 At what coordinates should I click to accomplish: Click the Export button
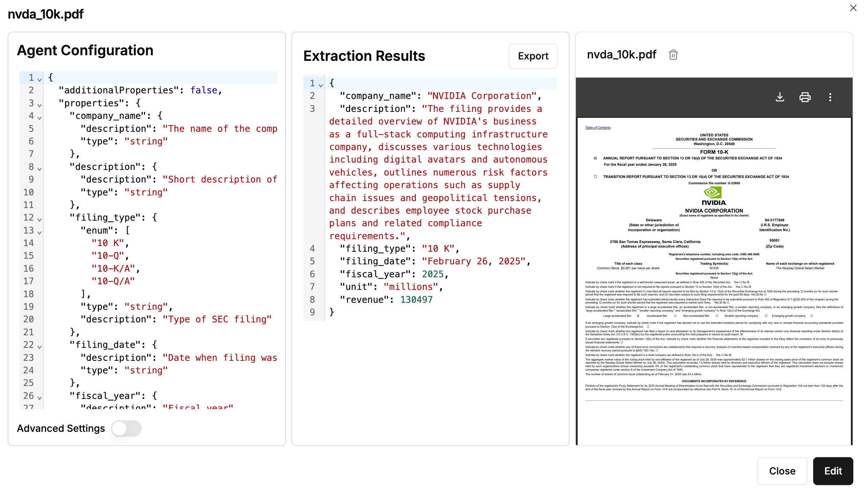(533, 56)
